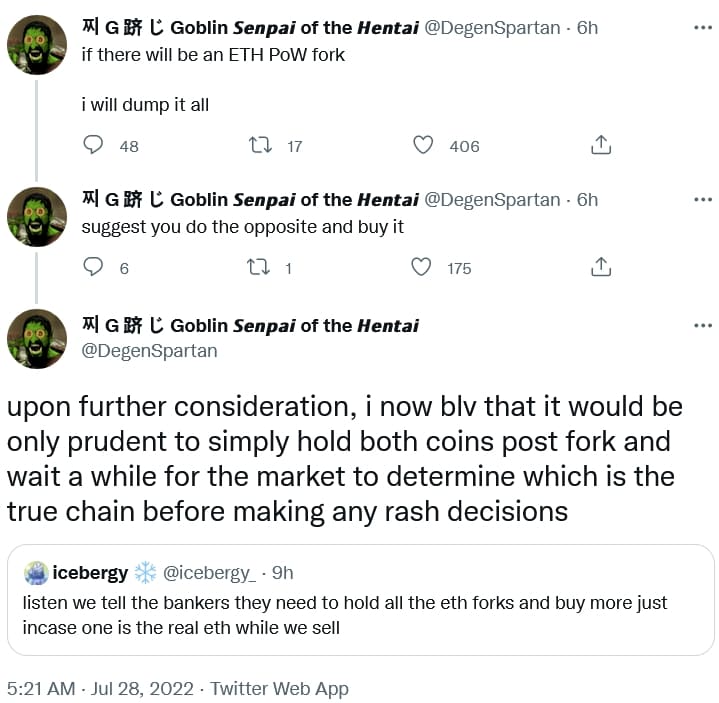Click the Twitter Web App source link

(279, 689)
